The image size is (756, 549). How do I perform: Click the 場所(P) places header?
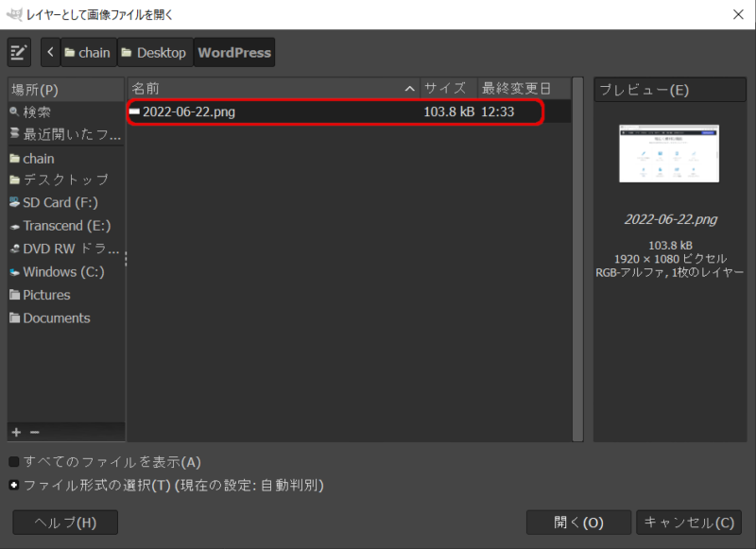coord(66,90)
